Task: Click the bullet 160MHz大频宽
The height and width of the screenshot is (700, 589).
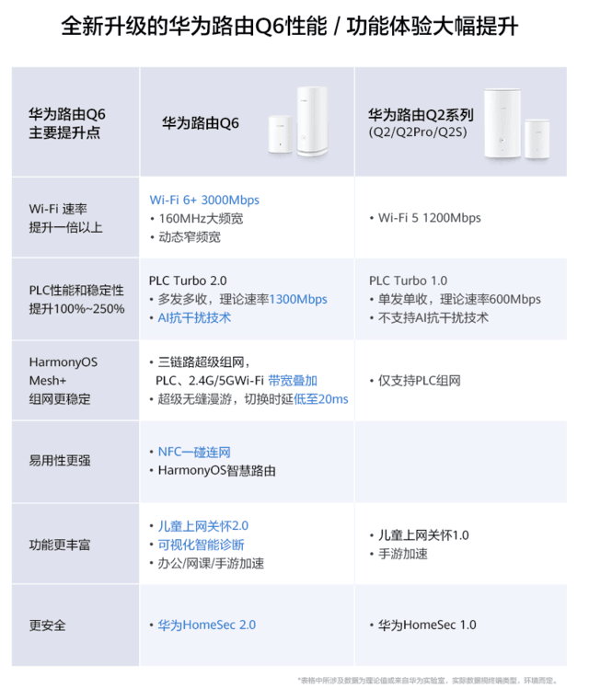Action: (196, 218)
